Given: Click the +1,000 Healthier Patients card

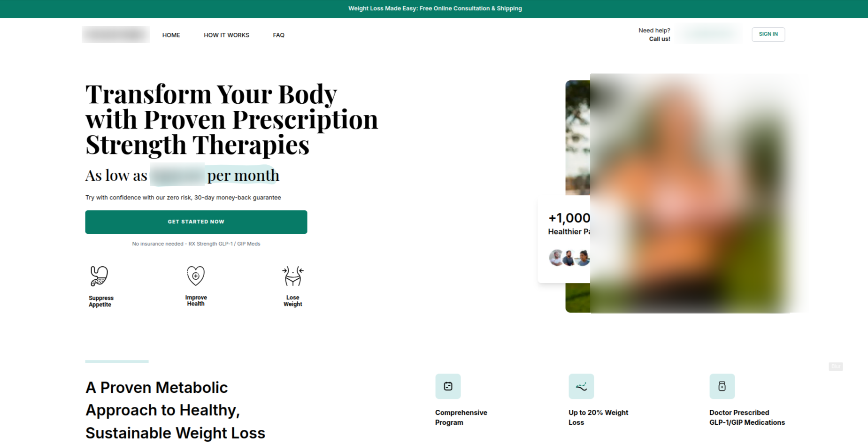Looking at the screenshot, I should click(564, 239).
